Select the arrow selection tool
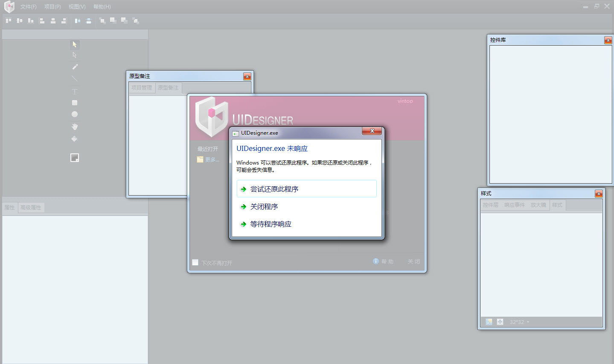Image resolution: width=614 pixels, height=364 pixels. (x=75, y=44)
